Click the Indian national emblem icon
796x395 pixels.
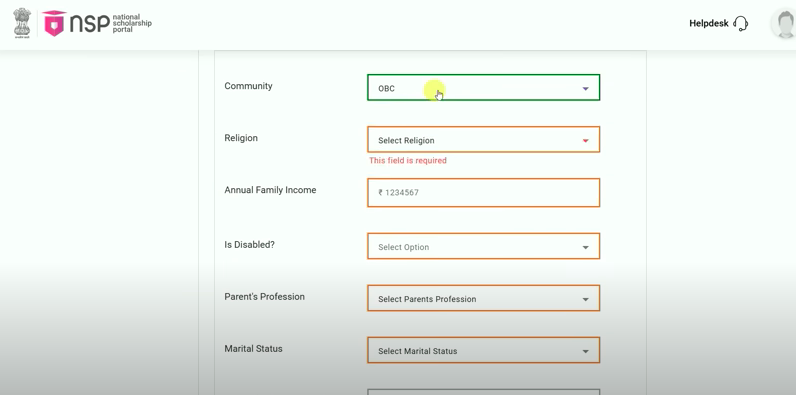click(22, 23)
